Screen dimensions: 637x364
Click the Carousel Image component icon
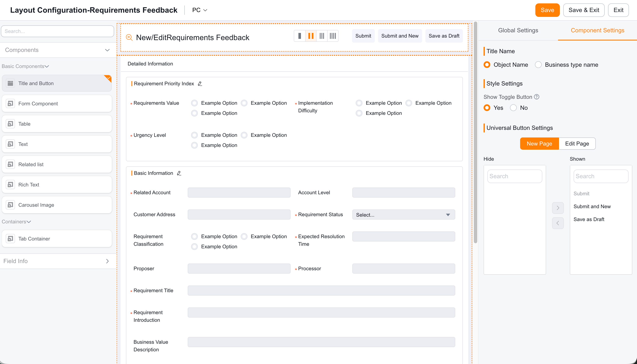tap(10, 205)
